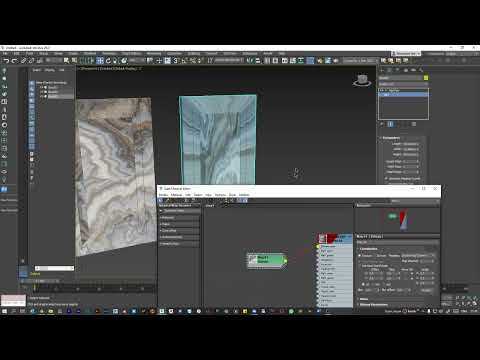Viewport: 480px width, 360px height.
Task: Click the Windows Start button on taskbar
Action: (x=4, y=311)
